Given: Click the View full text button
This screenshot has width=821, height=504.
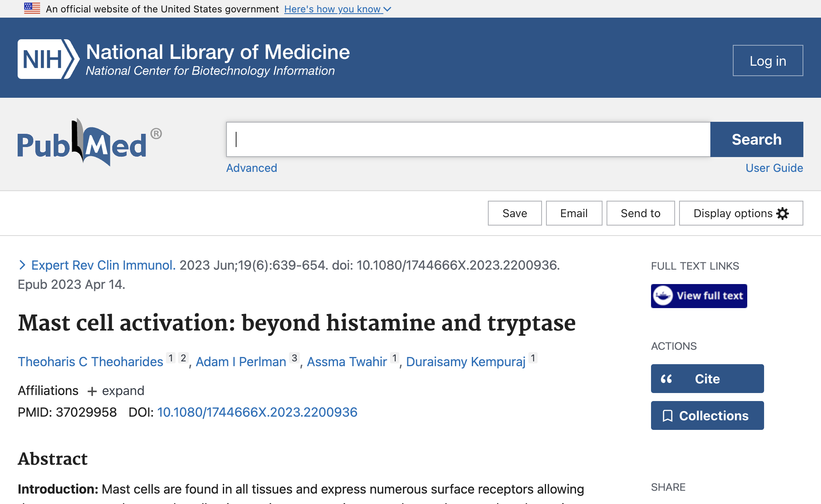Looking at the screenshot, I should pyautogui.click(x=699, y=296).
